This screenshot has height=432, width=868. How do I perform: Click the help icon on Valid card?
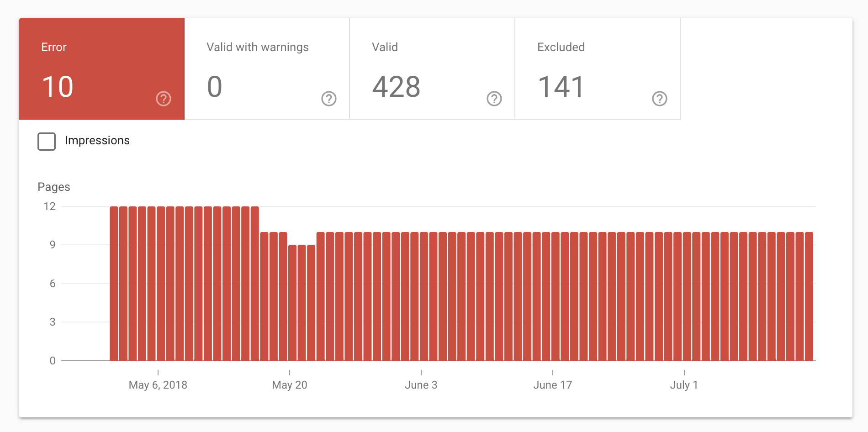click(494, 99)
